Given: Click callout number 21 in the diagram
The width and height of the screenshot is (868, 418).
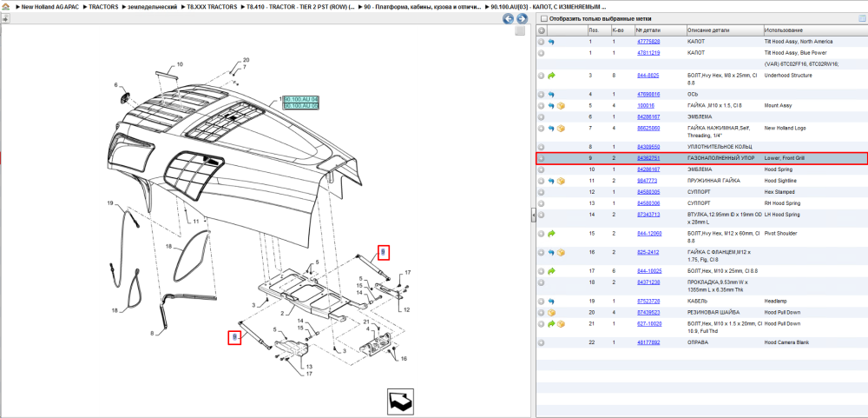Looking at the screenshot, I should point(366,322).
